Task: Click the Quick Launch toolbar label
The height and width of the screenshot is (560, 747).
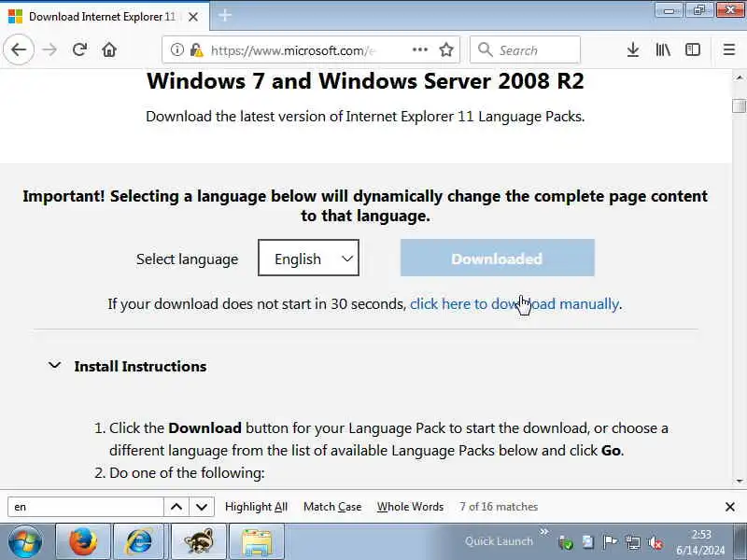Action: pos(499,541)
